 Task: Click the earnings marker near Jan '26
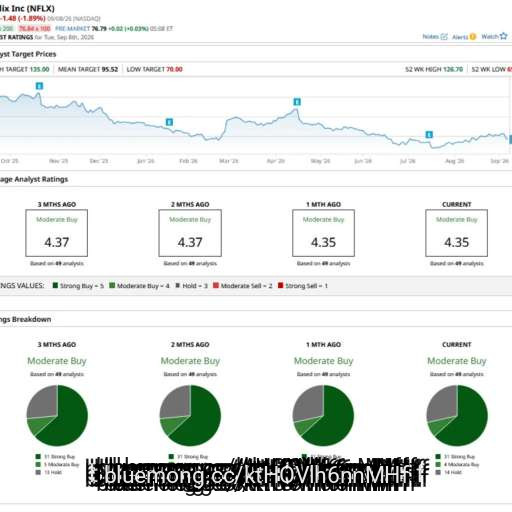coord(169,122)
